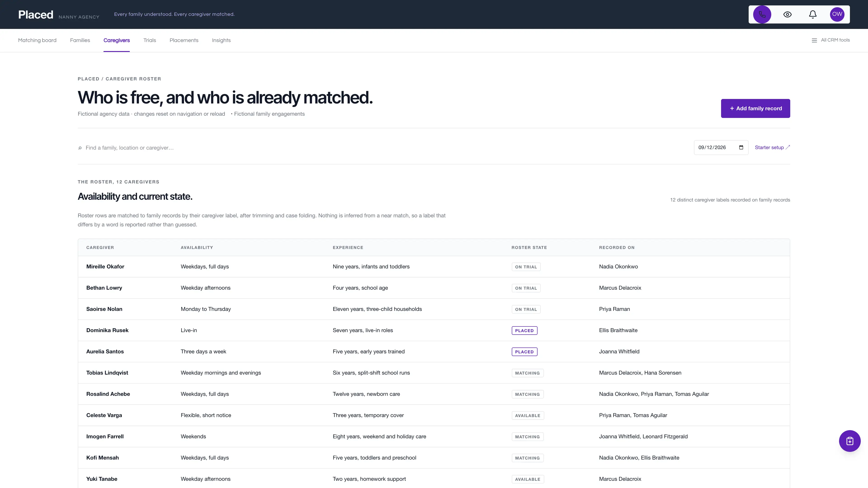Open the date picker calendar icon

pyautogui.click(x=741, y=148)
